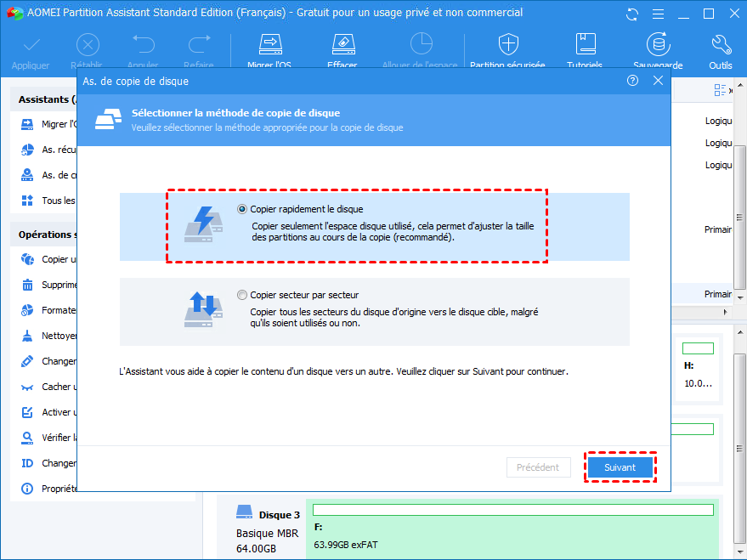Screen dimensions: 747x560
Task: Click the Vérifier partition sidebar icon
Action: 28,438
